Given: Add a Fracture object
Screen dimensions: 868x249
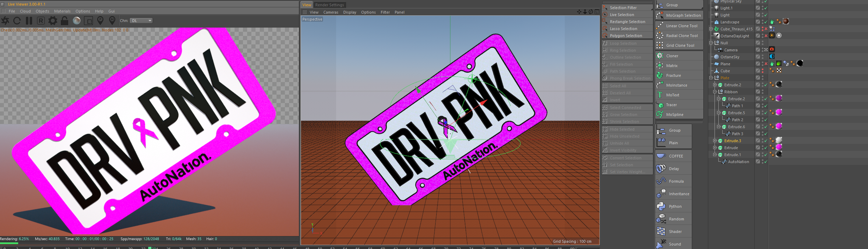Looking at the screenshot, I should [679, 75].
